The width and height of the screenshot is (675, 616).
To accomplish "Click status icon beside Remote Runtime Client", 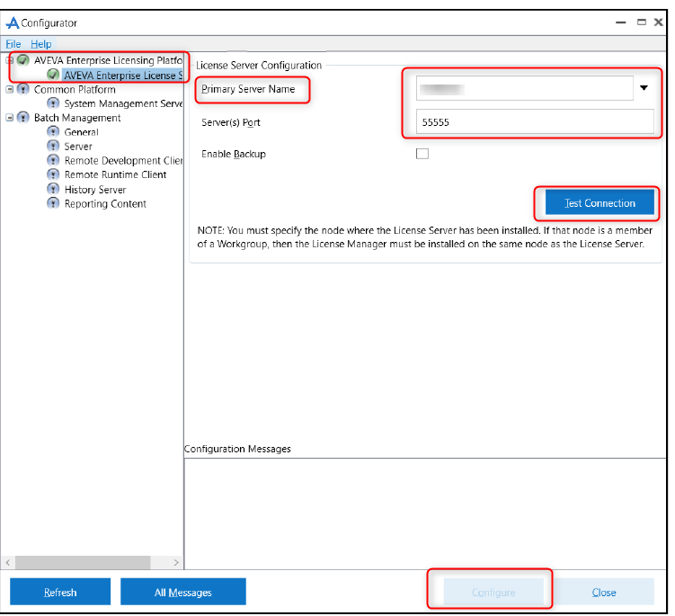I will coord(53,174).
